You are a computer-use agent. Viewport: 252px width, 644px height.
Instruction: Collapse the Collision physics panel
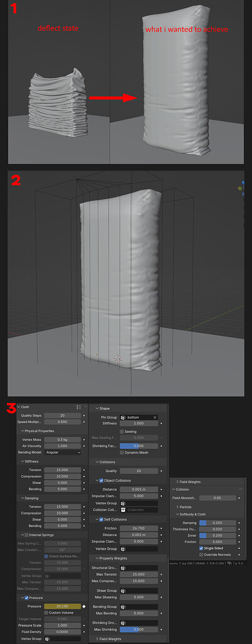[x=173, y=489]
